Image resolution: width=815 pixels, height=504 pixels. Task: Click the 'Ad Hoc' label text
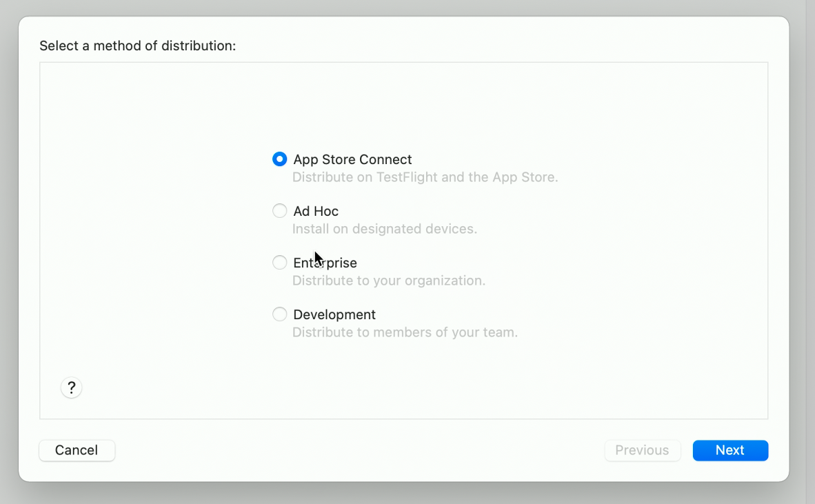tap(316, 211)
